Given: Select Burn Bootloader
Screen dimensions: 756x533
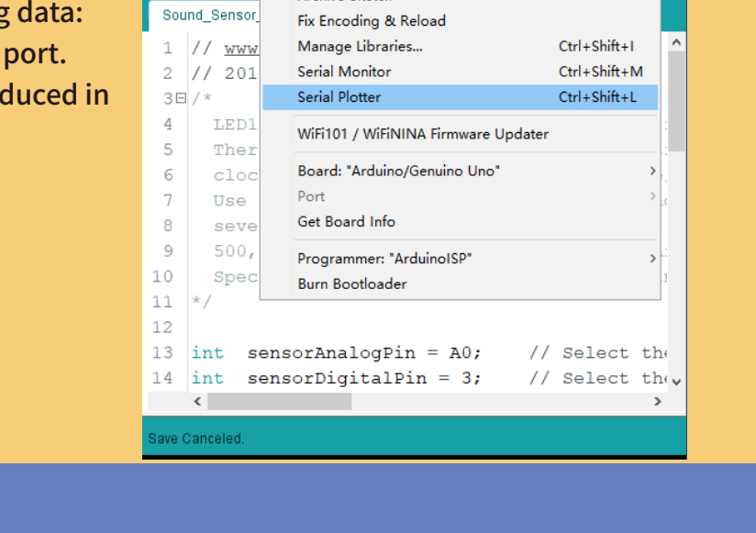Looking at the screenshot, I should point(461,284).
